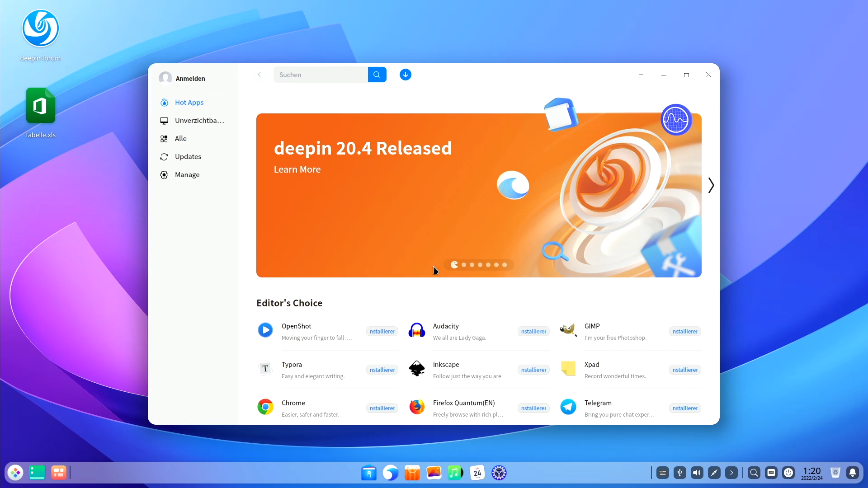Open the downloads manager arrow icon
Viewport: 868px width, 488px height.
point(406,75)
